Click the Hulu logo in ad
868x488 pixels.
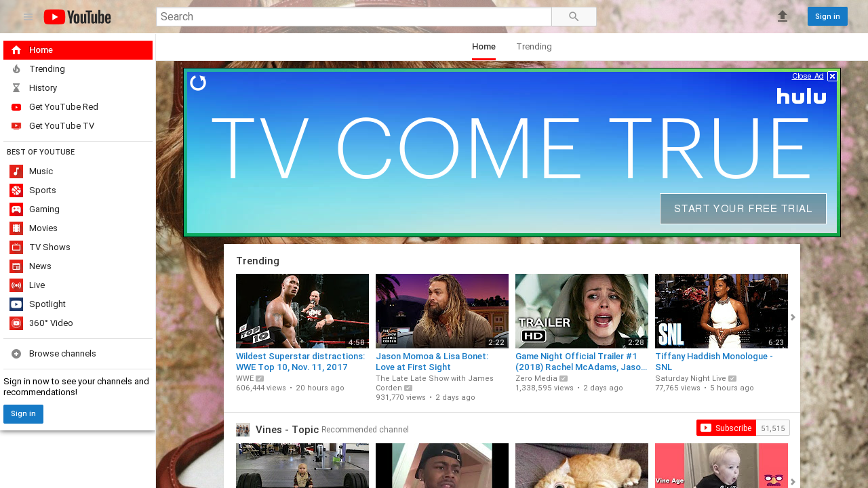(x=802, y=96)
